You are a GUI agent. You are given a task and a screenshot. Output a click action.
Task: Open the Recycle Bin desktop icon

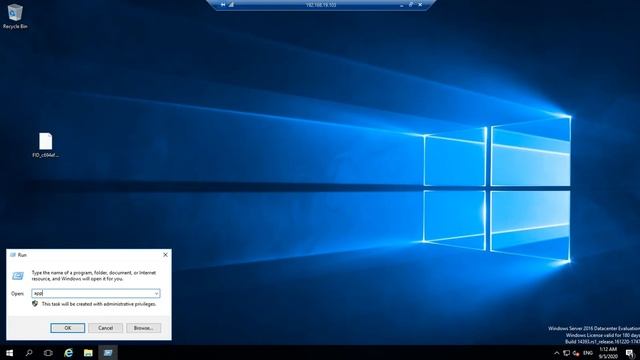pos(15,16)
